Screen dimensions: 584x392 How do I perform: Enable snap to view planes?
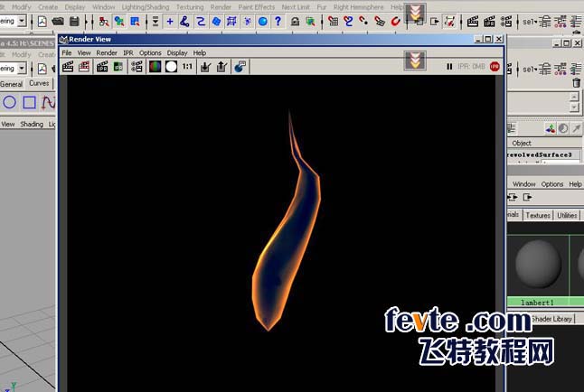380,22
